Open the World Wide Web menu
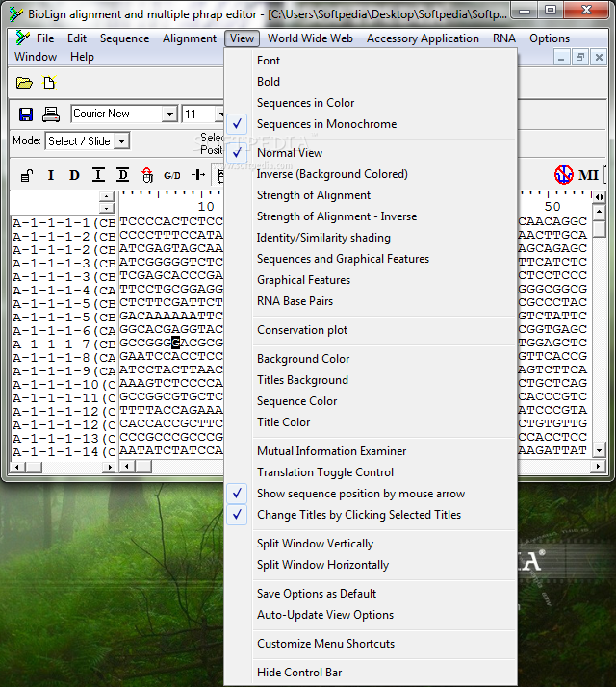This screenshot has height=687, width=616. [x=310, y=38]
